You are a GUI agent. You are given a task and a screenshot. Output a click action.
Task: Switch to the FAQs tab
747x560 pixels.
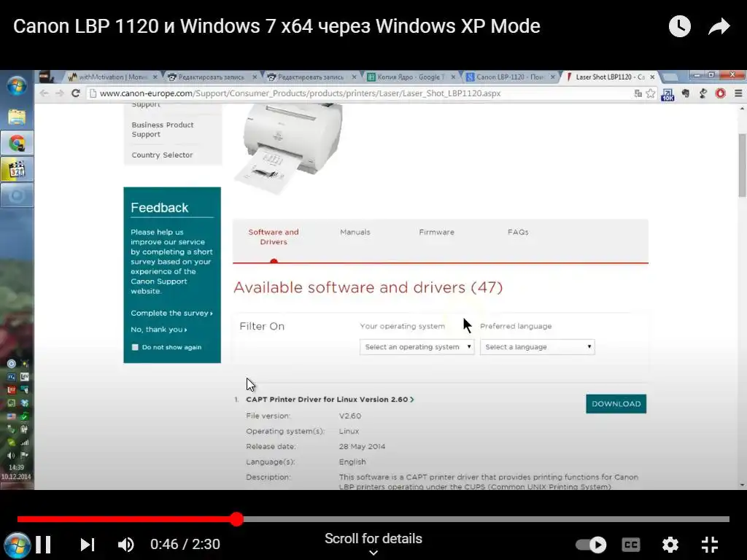click(518, 233)
